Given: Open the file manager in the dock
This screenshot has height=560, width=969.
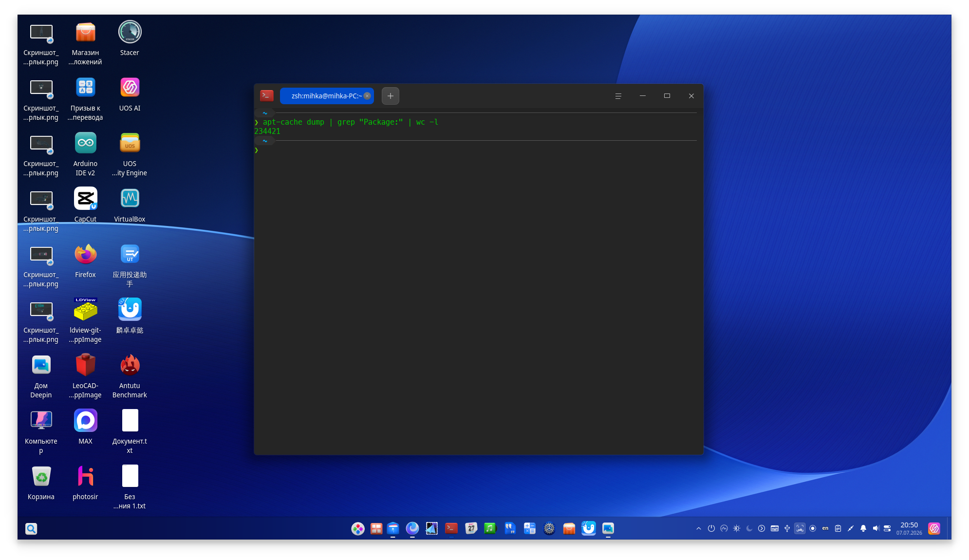Looking at the screenshot, I should (393, 528).
